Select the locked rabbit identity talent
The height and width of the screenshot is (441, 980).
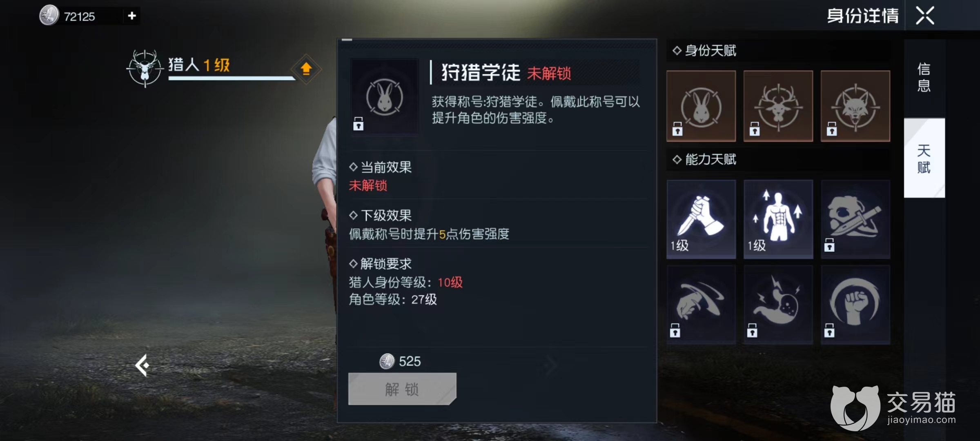(x=701, y=106)
